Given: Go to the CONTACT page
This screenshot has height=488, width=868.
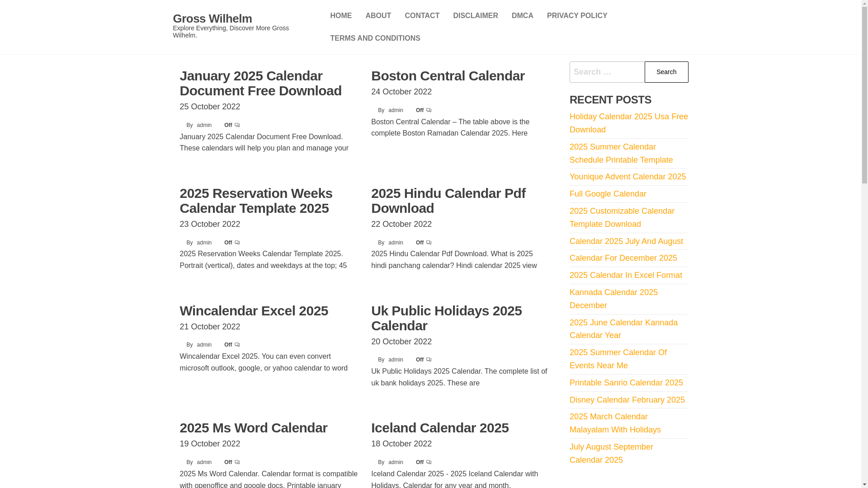Looking at the screenshot, I should (422, 16).
